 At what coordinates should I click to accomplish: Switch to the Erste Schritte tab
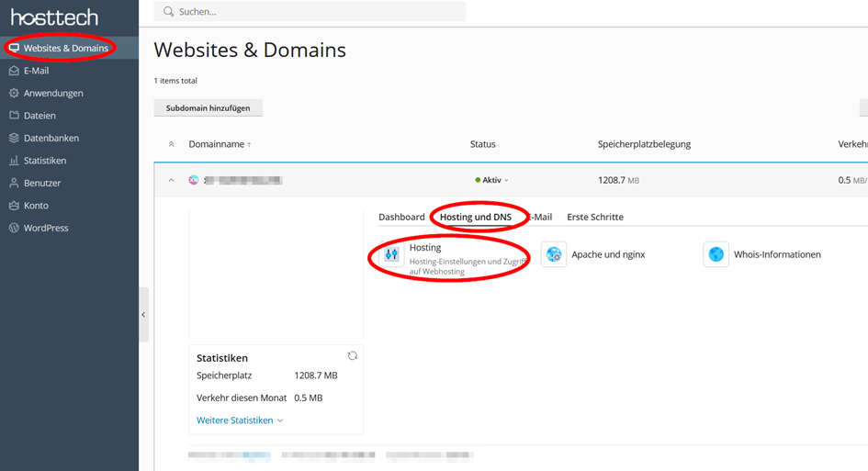coord(595,217)
